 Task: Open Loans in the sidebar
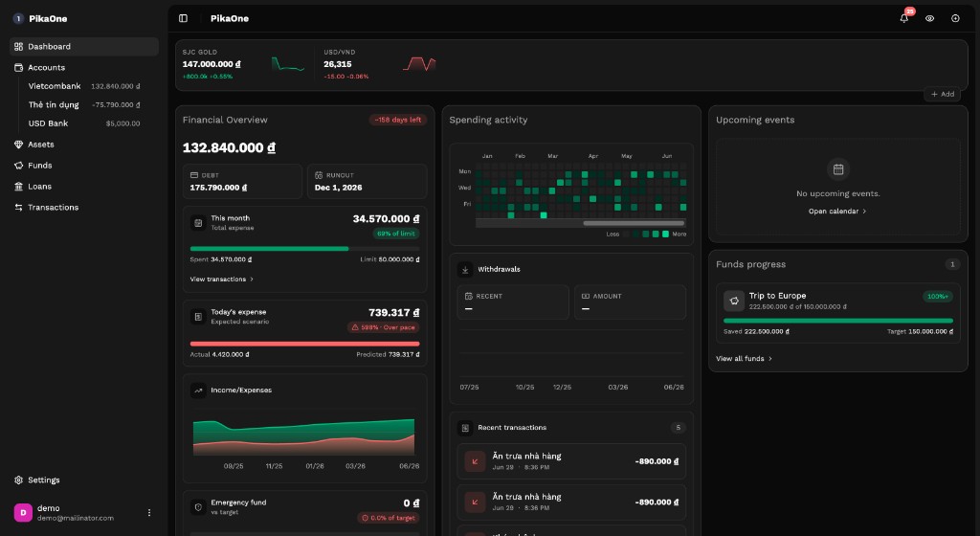click(84, 186)
